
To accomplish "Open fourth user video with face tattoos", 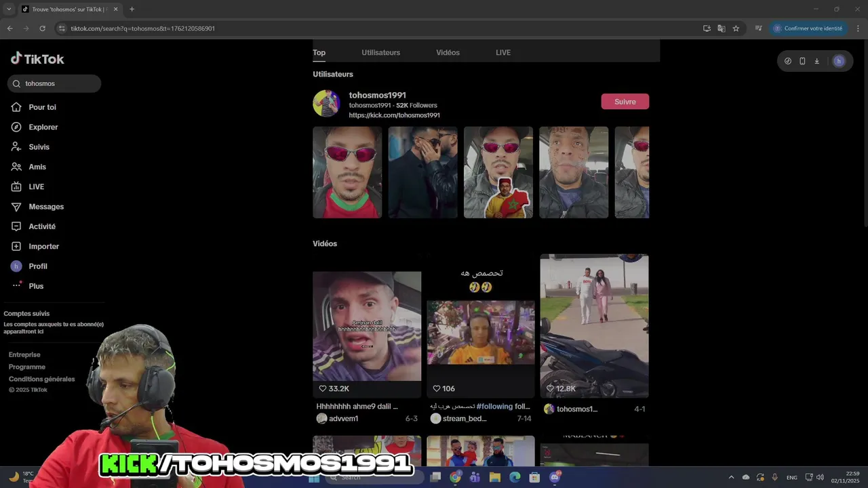I will click(574, 172).
